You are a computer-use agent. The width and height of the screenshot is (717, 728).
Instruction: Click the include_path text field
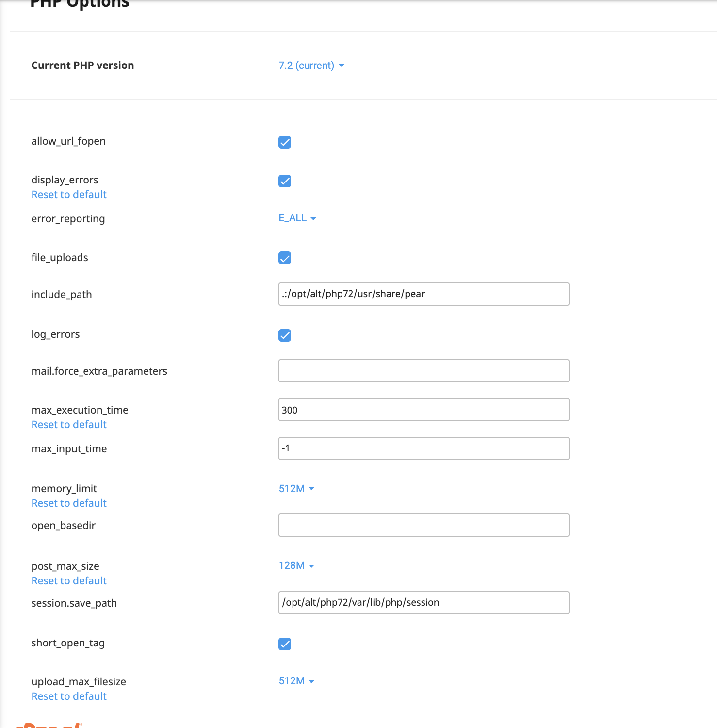click(424, 294)
